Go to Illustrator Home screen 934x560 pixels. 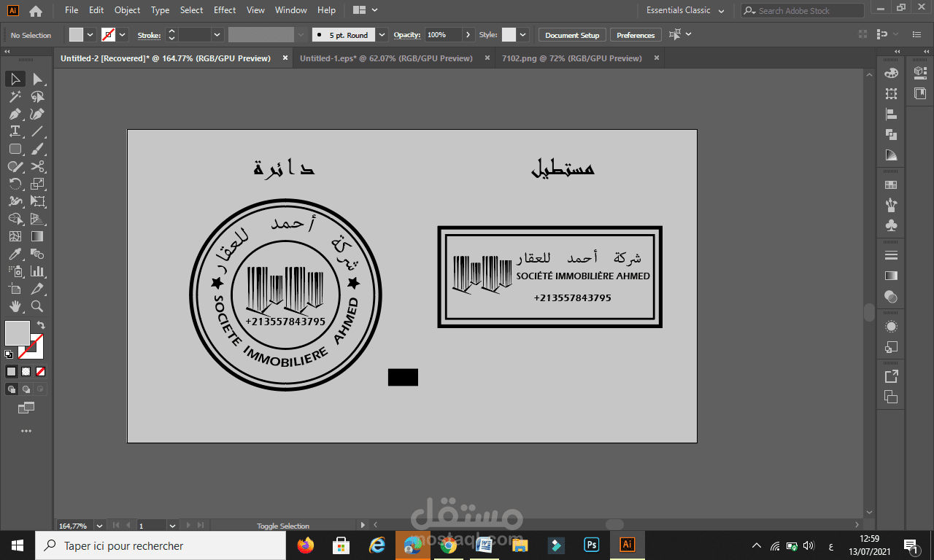click(x=35, y=11)
